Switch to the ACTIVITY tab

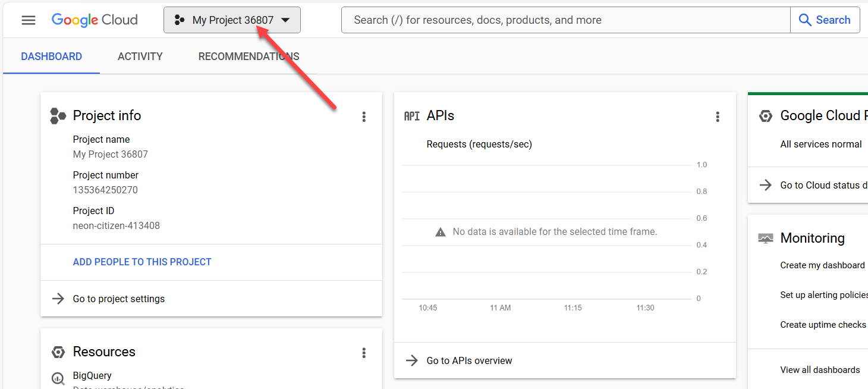[x=140, y=57]
